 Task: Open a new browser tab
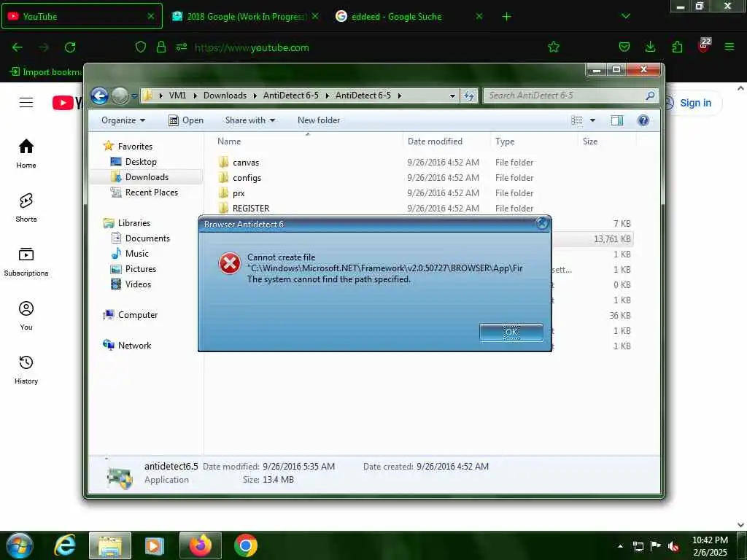pos(506,17)
